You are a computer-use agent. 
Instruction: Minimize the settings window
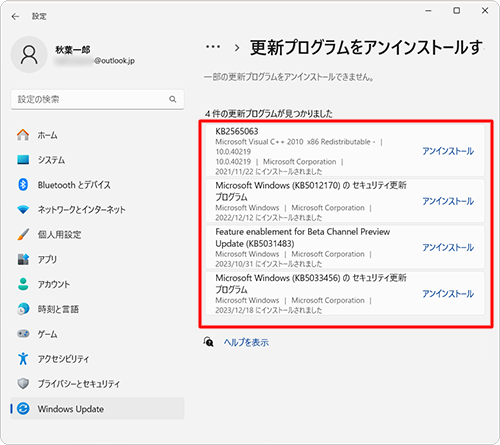[428, 11]
